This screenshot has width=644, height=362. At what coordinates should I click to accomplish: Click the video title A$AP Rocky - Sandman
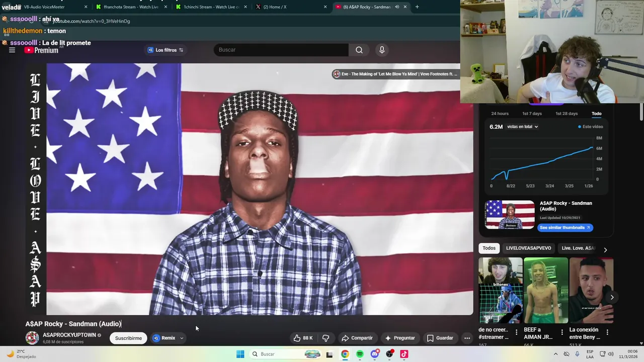pyautogui.click(x=73, y=324)
